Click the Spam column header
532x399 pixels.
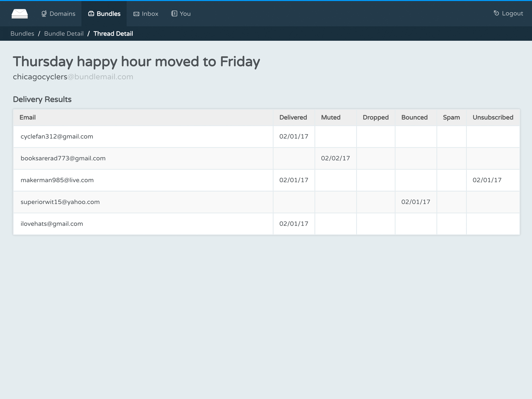(452, 117)
